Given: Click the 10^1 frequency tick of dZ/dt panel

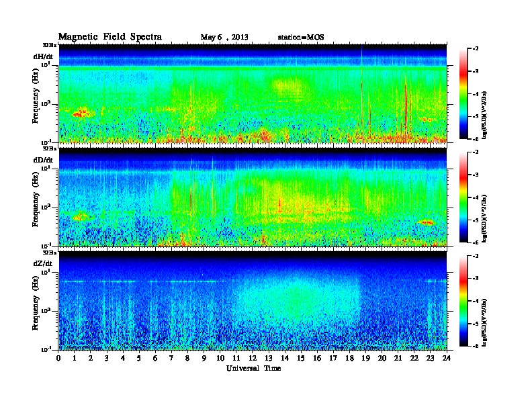Looking at the screenshot, I should (45, 272).
